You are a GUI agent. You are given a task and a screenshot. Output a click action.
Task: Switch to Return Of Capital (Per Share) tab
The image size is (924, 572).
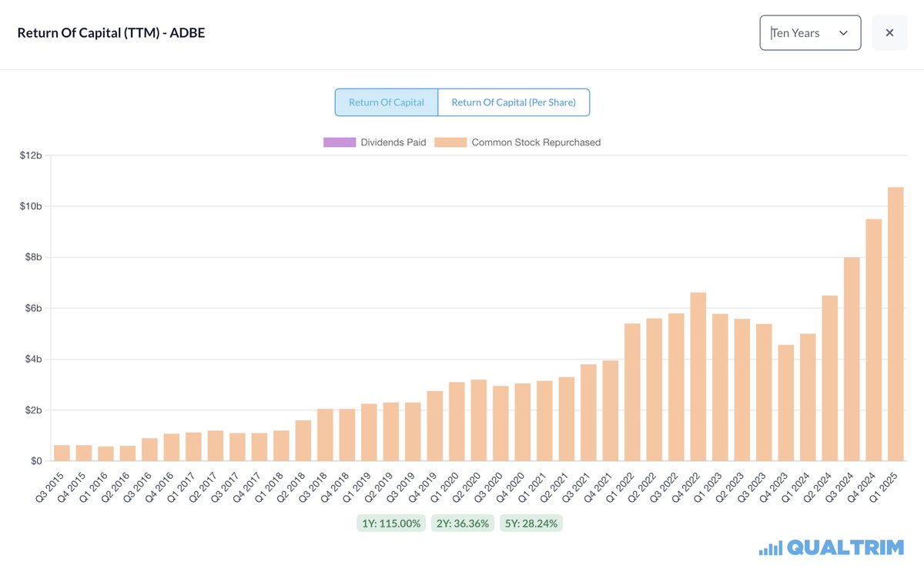(x=514, y=102)
